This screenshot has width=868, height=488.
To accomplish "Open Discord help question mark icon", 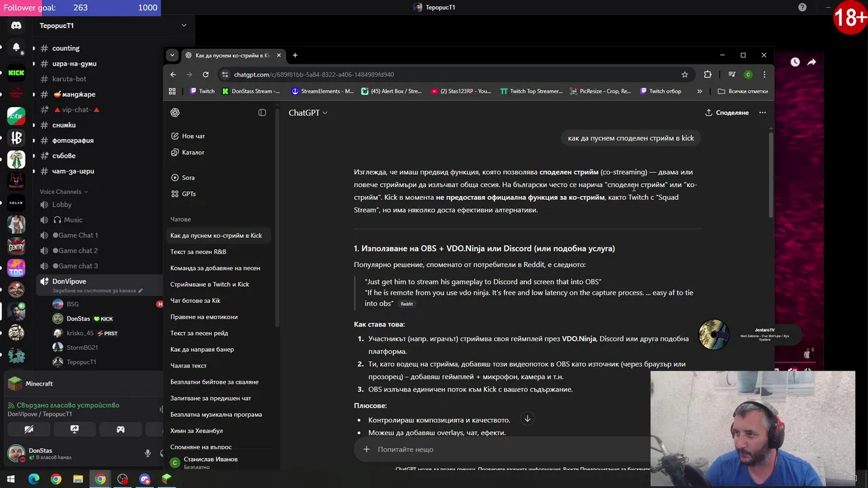I will tap(802, 7).
